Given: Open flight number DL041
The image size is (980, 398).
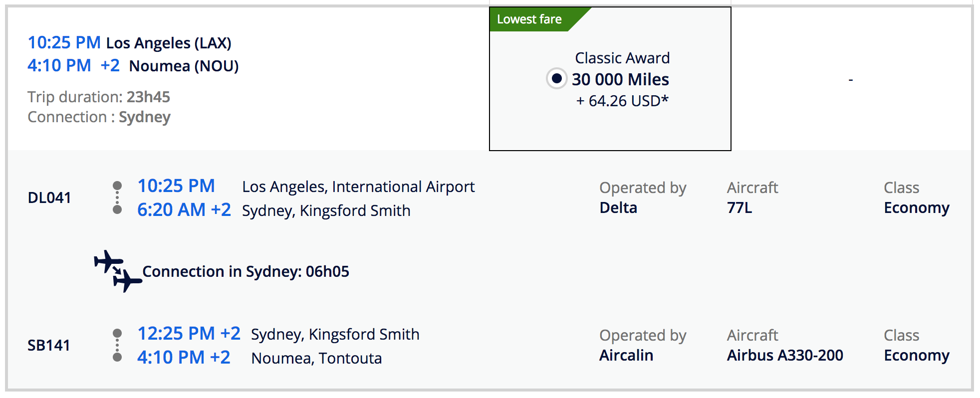Looking at the screenshot, I should coord(49,198).
